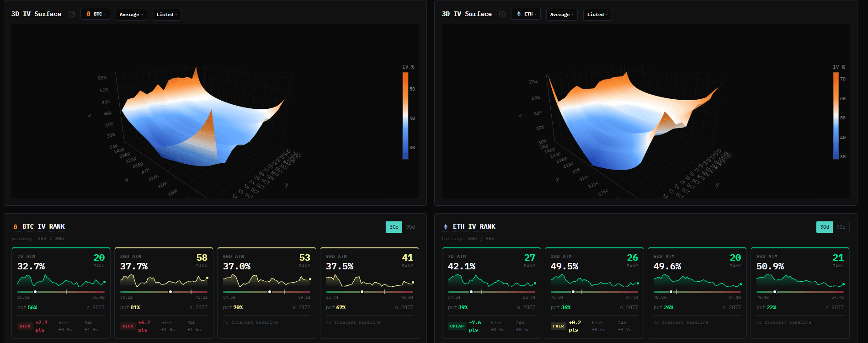Screen dimensions: 868x343
Task: Click the Bitcoin icon in BTC IV RANK header
Action: (x=15, y=227)
